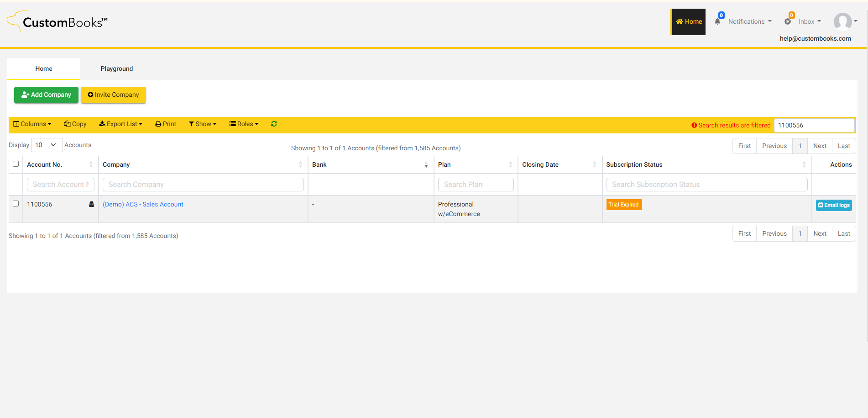
Task: Click the green refresh icon in toolbar
Action: [x=274, y=124]
